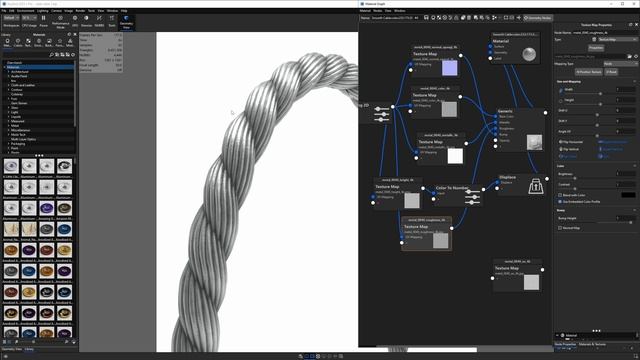
Task: Click the trash delete icon in Material Graph toolbar
Action: click(469, 18)
